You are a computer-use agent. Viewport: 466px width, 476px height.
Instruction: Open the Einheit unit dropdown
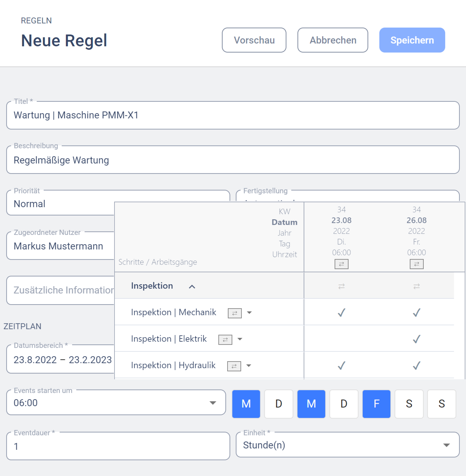446,445
